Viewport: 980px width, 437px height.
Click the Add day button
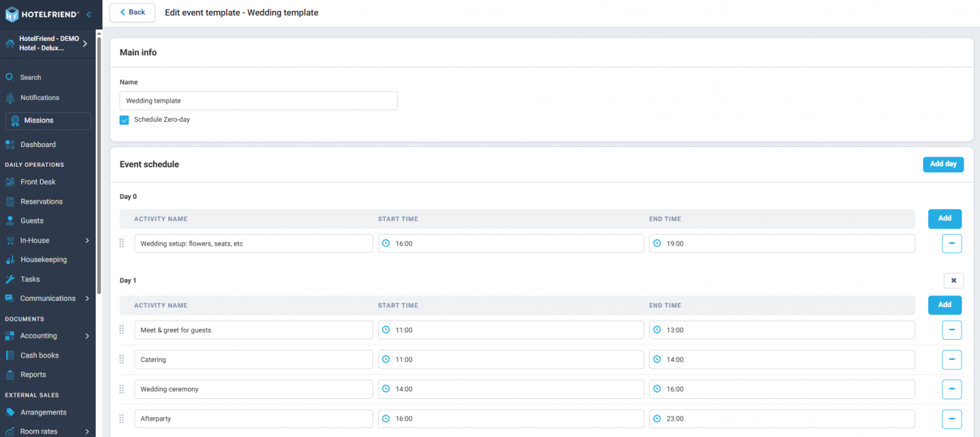[x=943, y=164]
